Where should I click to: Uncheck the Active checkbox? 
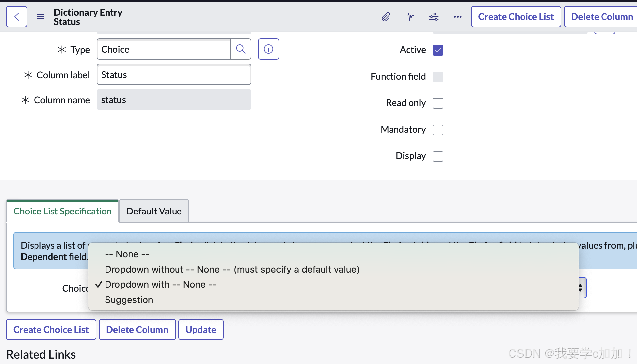[438, 50]
